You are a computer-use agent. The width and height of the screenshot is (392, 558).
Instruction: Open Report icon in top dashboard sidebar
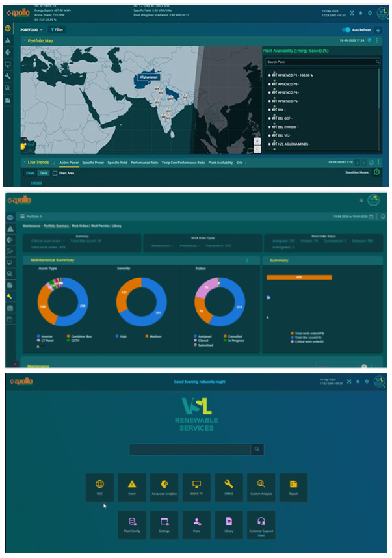click(7, 100)
